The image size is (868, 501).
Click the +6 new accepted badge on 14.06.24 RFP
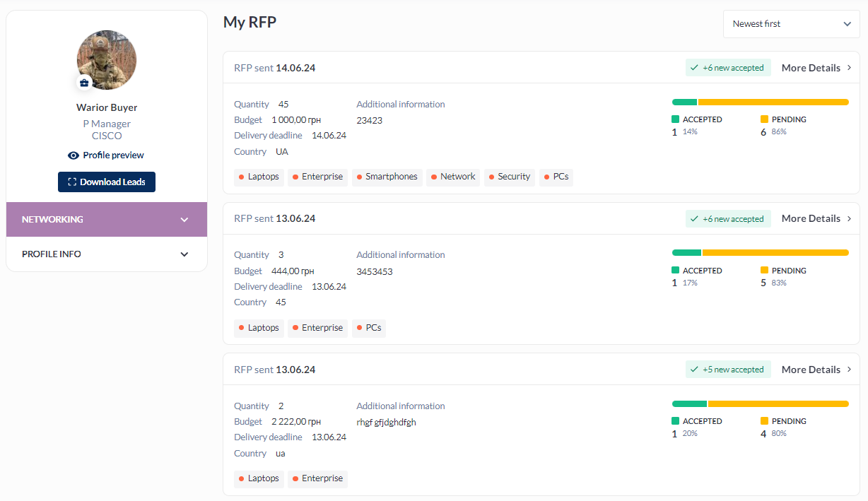(x=727, y=68)
